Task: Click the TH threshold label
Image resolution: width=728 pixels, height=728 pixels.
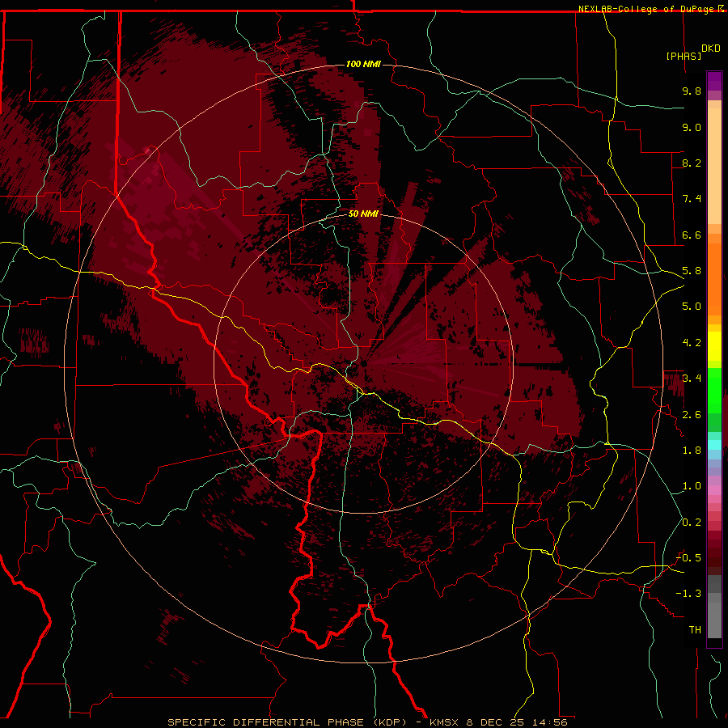Action: [695, 630]
